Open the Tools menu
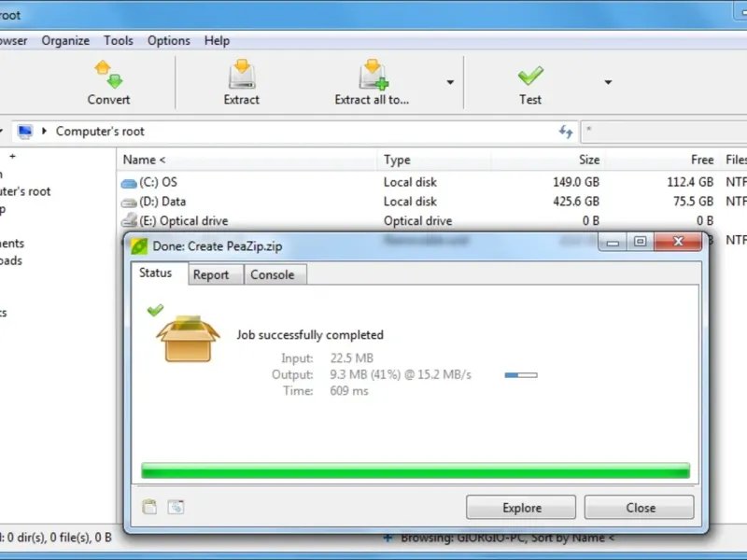The image size is (747, 560). point(119,41)
